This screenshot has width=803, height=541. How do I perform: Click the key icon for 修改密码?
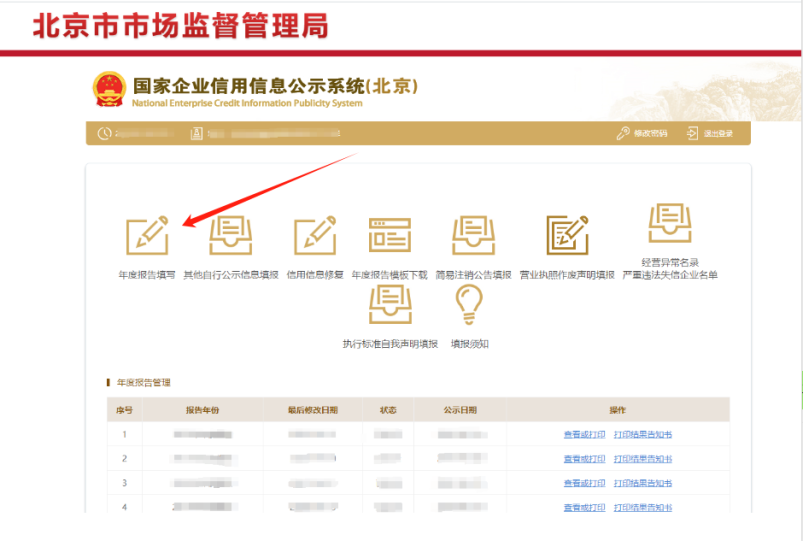coord(623,133)
